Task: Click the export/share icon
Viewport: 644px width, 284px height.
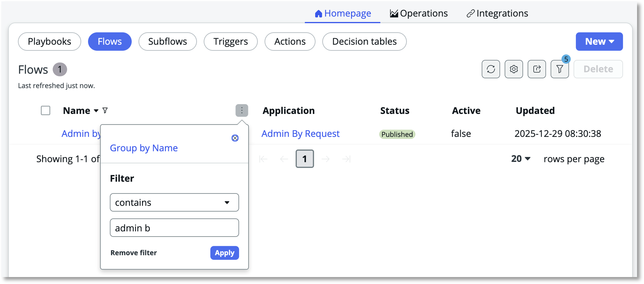Action: (536, 69)
